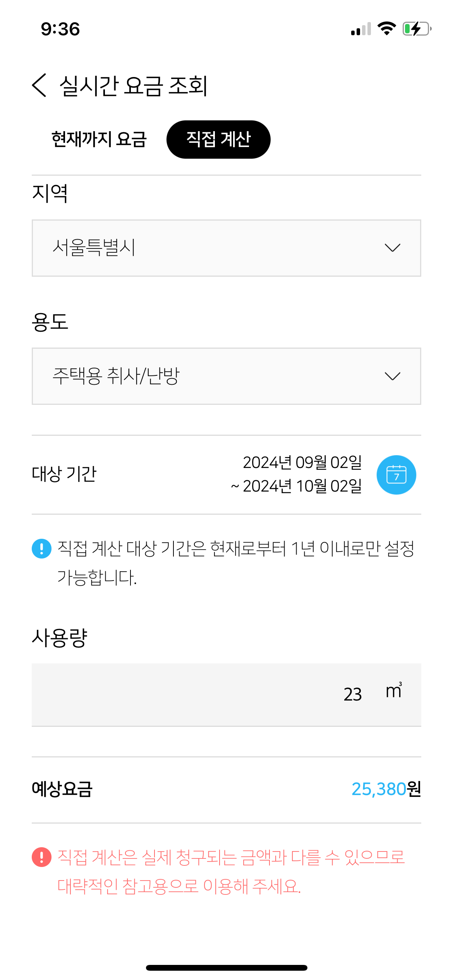Tap the 9:36 clock in status bar
This screenshot has width=453, height=980.
(x=60, y=29)
